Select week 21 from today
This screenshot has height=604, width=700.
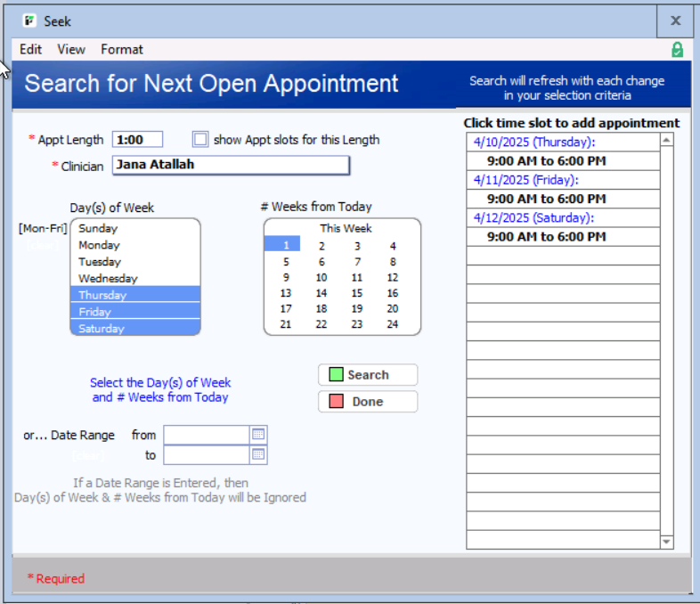(x=286, y=324)
